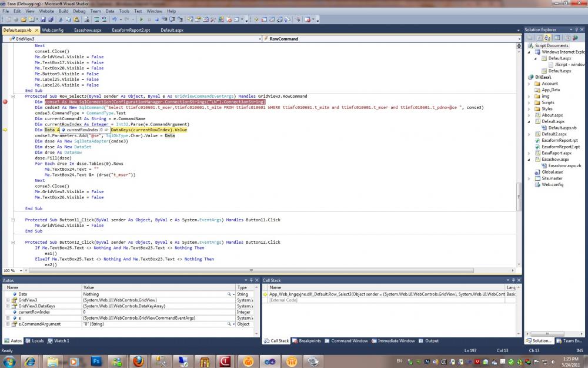Open the Debug menu
This screenshot has height=368, width=588.
point(79,11)
